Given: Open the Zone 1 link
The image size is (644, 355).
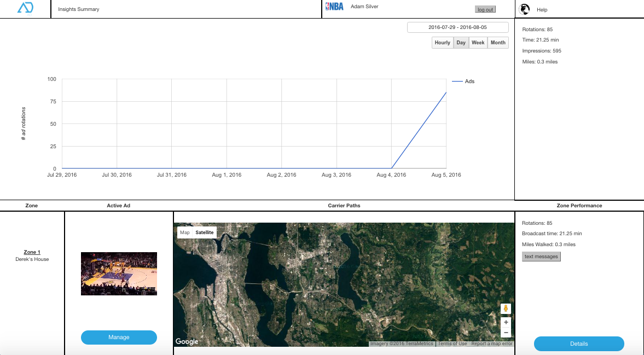Looking at the screenshot, I should [x=32, y=252].
